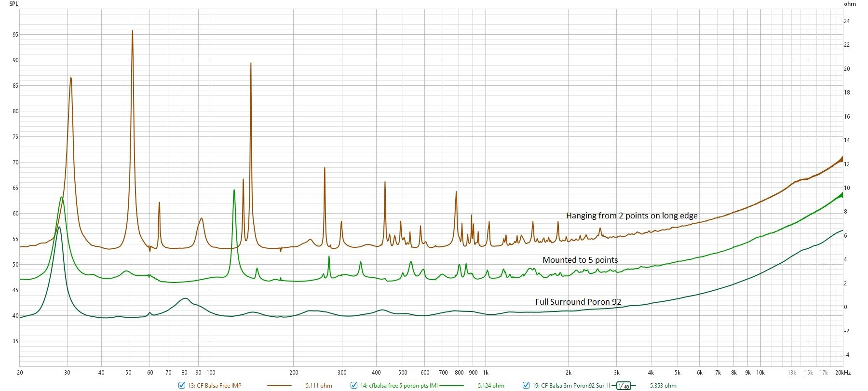Viewport: 868px width, 391px height.
Task: Uncheck trace 13: CF Balsa Free IMP
Action: 182,385
